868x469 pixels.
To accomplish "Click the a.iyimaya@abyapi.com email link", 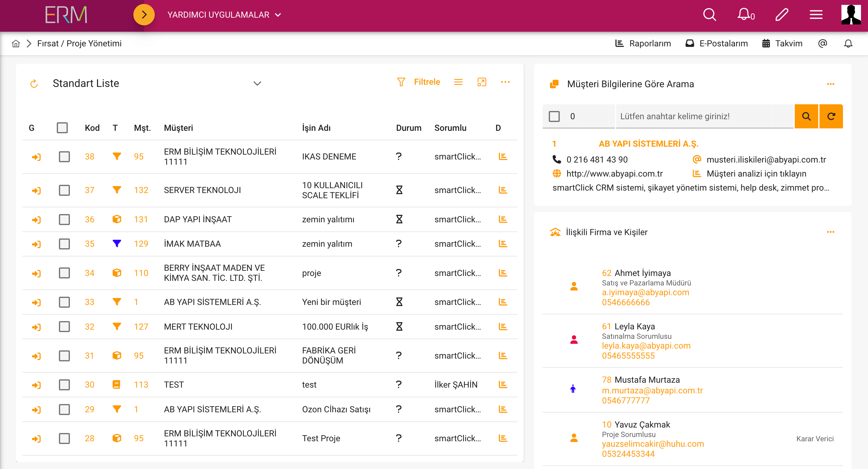I will tap(645, 292).
